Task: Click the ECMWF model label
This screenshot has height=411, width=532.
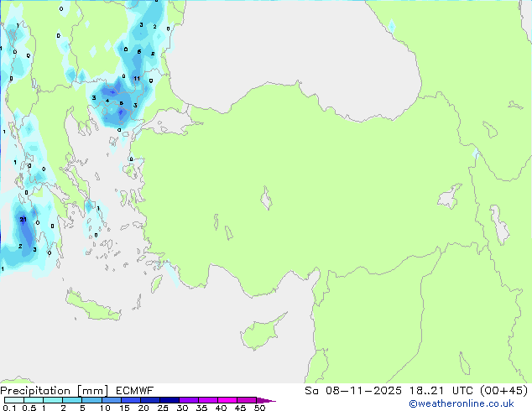Action: [x=135, y=391]
